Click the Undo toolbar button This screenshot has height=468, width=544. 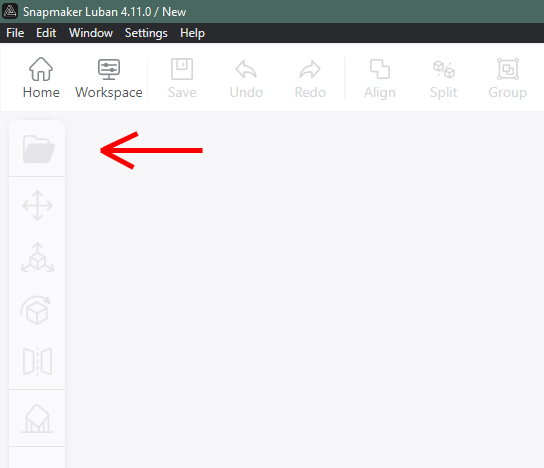pos(246,78)
